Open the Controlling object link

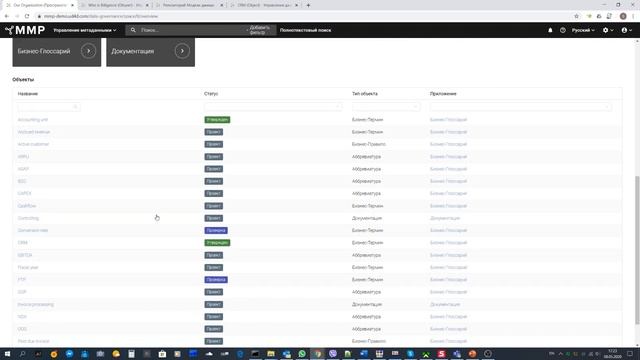pos(28,218)
